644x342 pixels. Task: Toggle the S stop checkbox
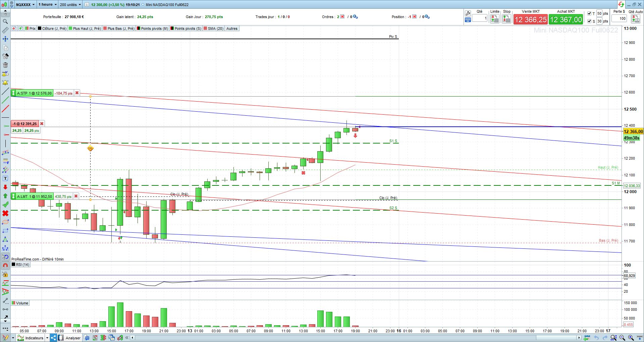[x=589, y=21]
